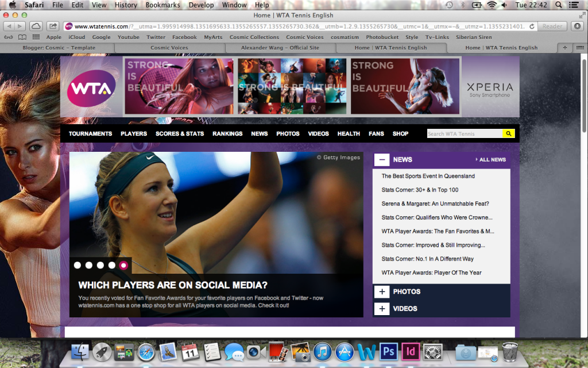Image resolution: width=588 pixels, height=368 pixels.
Task: Open the Reading List glasses icon
Action: (9, 37)
